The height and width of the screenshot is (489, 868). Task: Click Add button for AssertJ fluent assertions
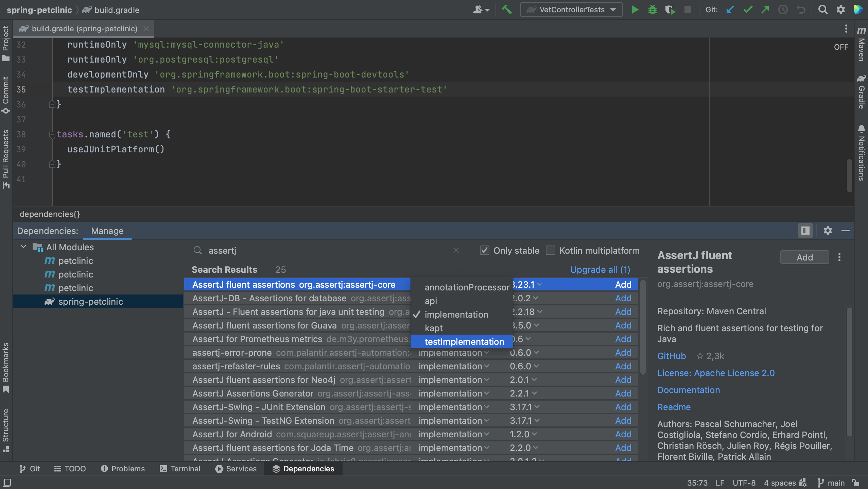click(622, 284)
